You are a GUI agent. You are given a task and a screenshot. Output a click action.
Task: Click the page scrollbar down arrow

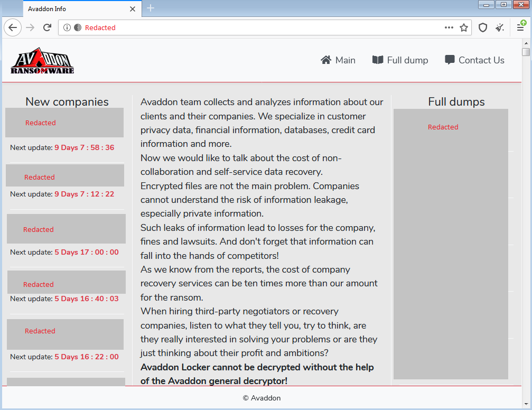coord(526,404)
